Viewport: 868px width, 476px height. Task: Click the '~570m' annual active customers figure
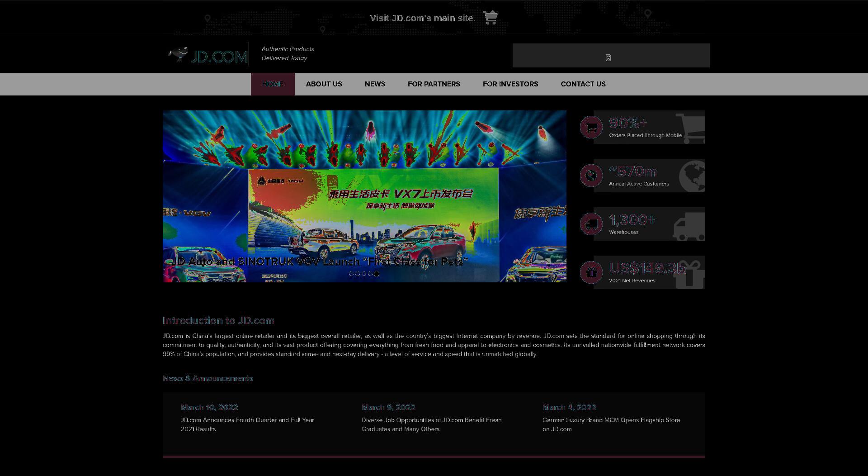click(x=633, y=171)
